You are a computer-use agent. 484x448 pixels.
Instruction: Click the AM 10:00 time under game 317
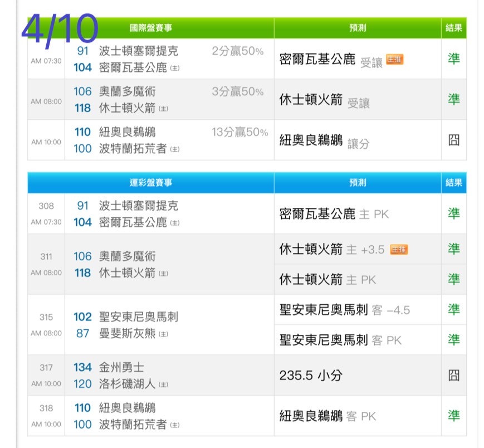pos(46,384)
